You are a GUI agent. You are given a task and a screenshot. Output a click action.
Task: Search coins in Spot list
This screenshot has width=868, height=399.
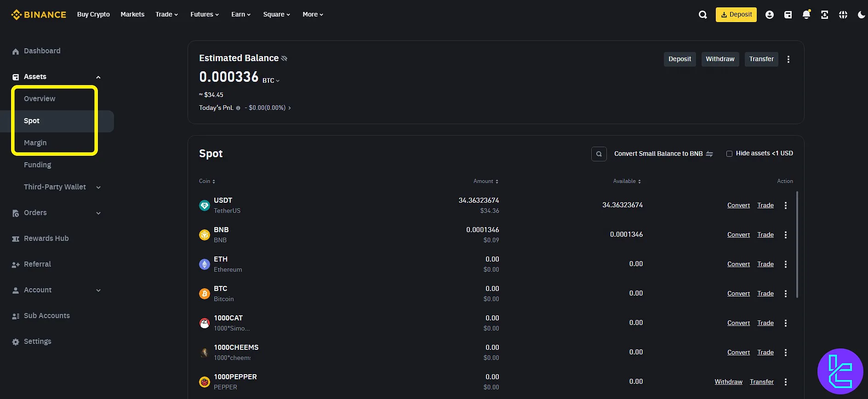tap(599, 154)
